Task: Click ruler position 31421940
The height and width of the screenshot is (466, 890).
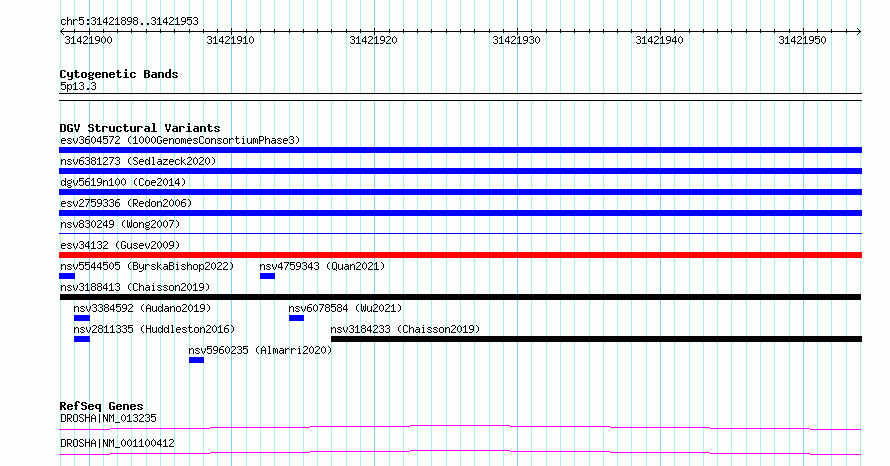Action: pos(660,40)
